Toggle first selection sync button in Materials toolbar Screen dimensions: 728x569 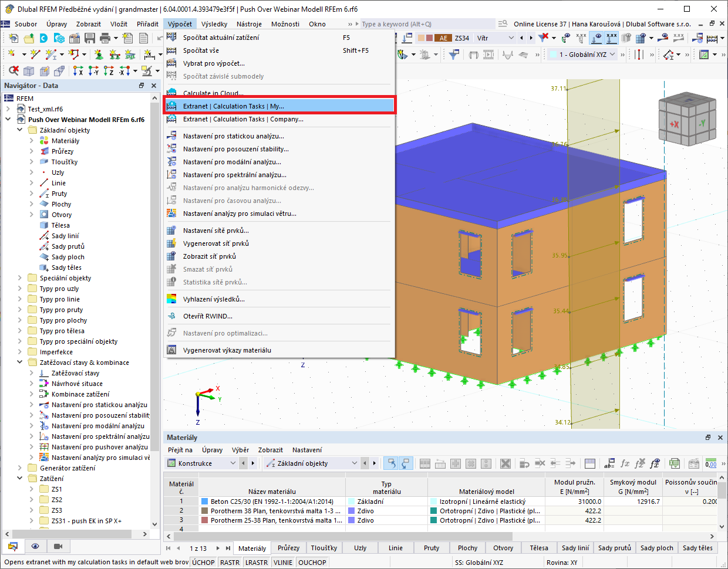[390, 463]
